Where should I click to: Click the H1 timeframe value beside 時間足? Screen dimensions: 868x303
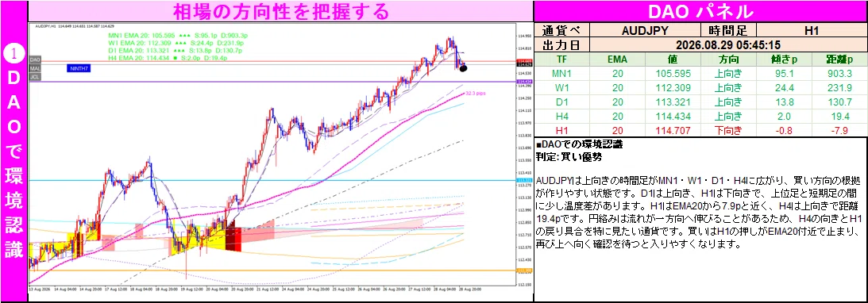(812, 30)
